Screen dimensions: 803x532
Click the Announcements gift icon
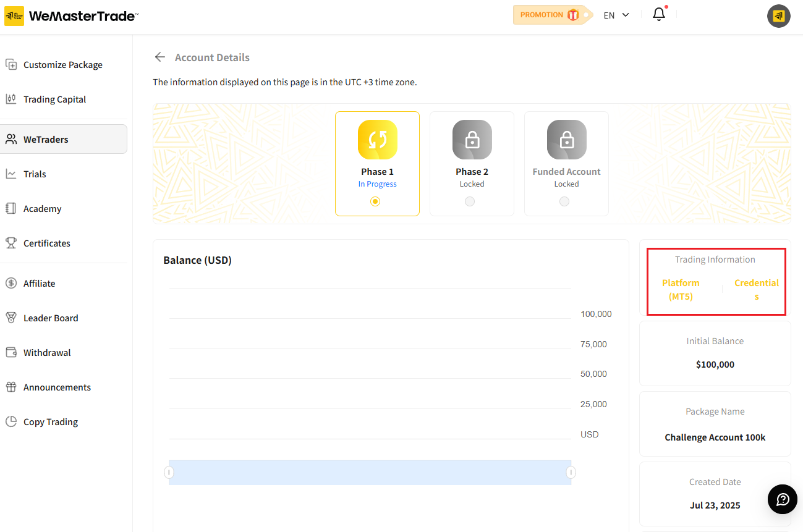pos(11,387)
